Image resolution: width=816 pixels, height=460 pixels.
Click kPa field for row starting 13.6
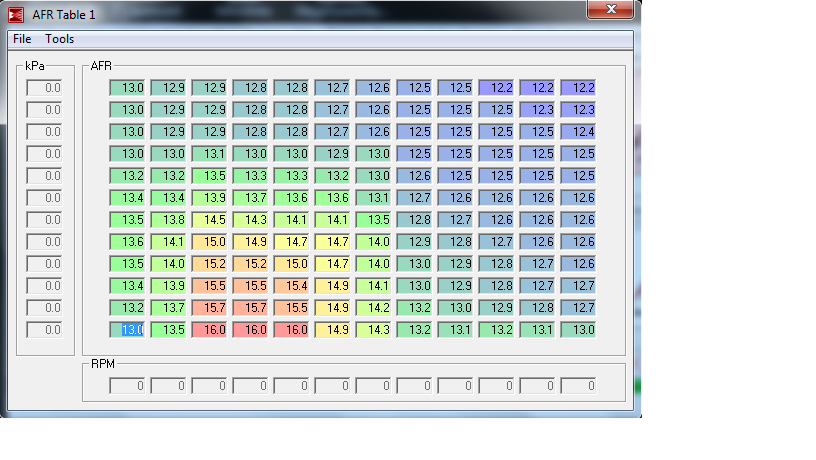(44, 241)
